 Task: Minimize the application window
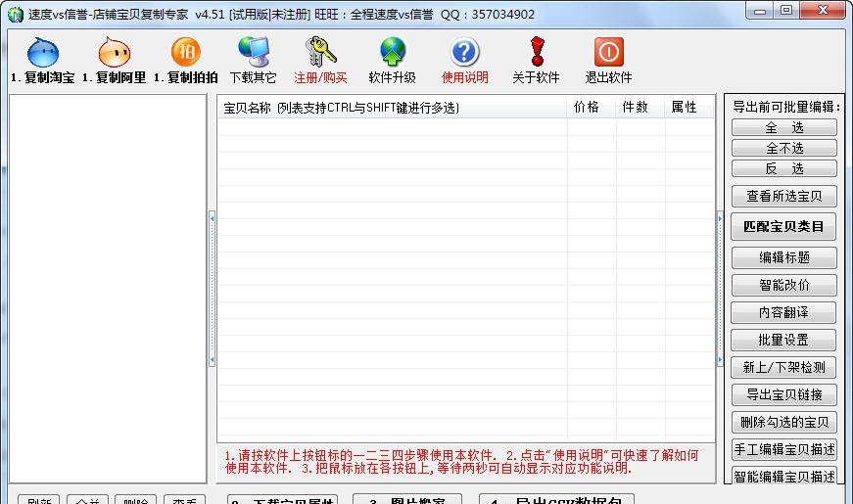click(760, 11)
